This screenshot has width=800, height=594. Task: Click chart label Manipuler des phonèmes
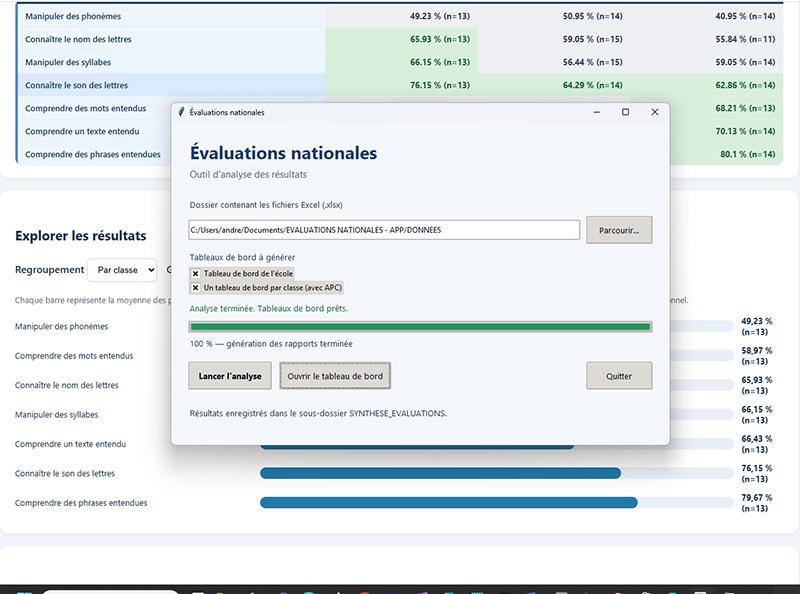(x=61, y=327)
